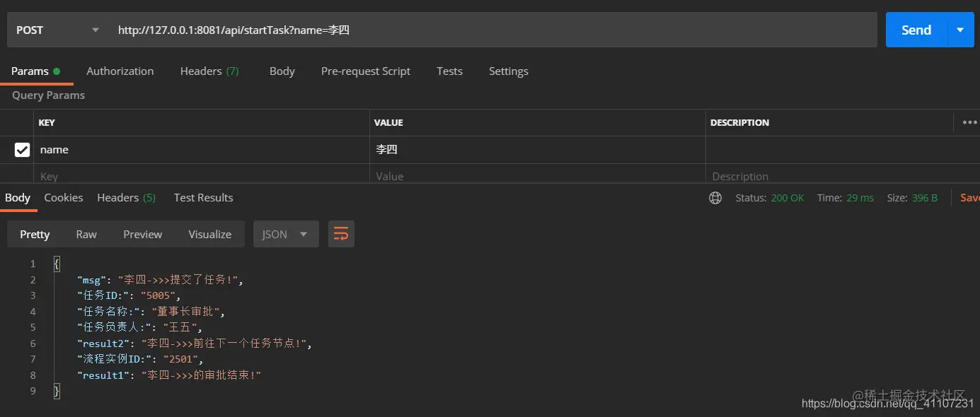Viewport: 980px width, 417px height.
Task: Click the request URL field
Action: click(492, 30)
